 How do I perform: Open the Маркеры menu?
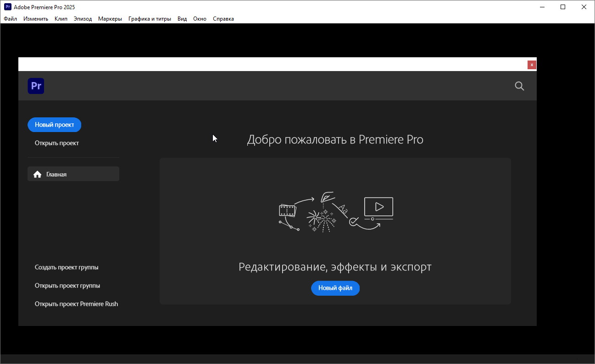(110, 19)
